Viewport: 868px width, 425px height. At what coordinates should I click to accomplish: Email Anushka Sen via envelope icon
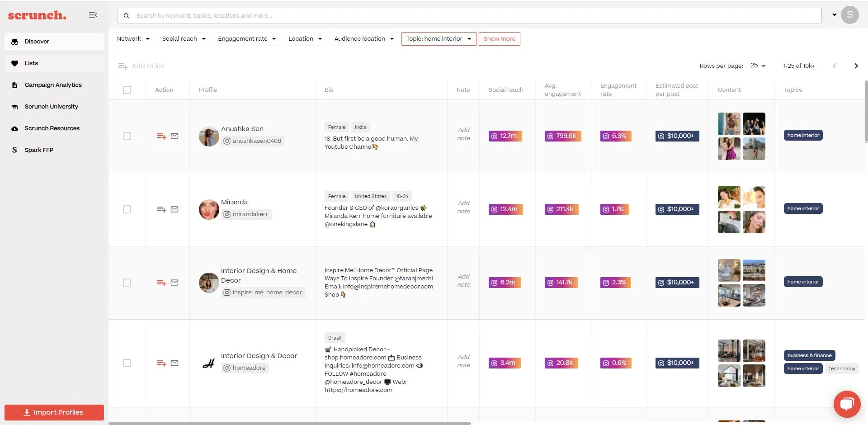(x=175, y=136)
